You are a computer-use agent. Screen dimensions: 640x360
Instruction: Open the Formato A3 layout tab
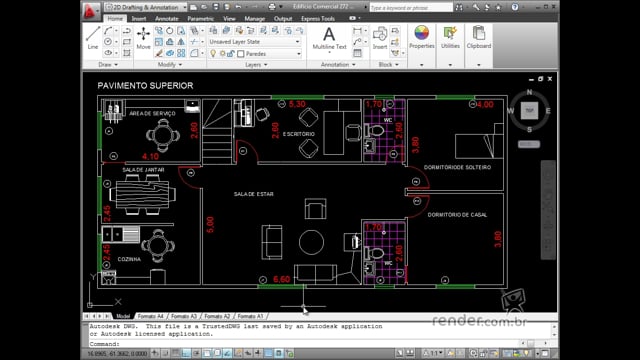[184, 316]
